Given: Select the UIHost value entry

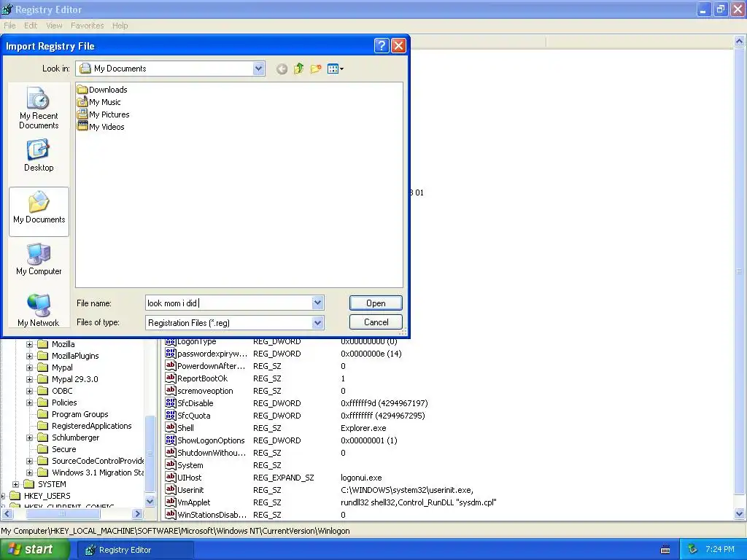Looking at the screenshot, I should (183, 477).
